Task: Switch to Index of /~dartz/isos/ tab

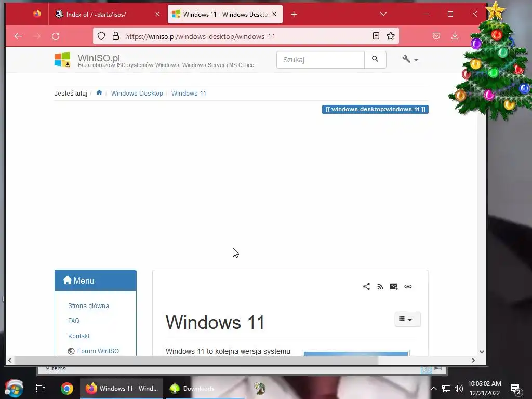Action: pos(107,14)
